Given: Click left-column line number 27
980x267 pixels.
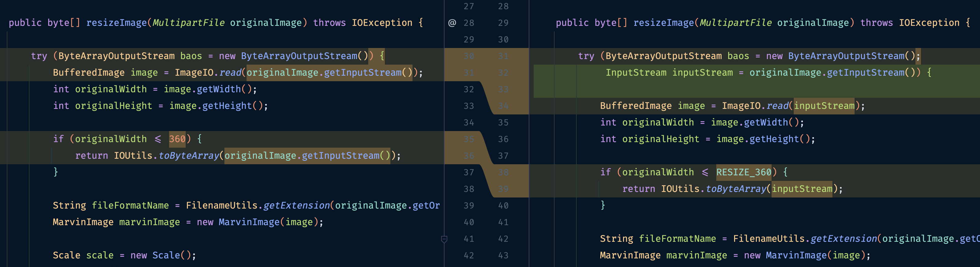Looking at the screenshot, I should [469, 6].
